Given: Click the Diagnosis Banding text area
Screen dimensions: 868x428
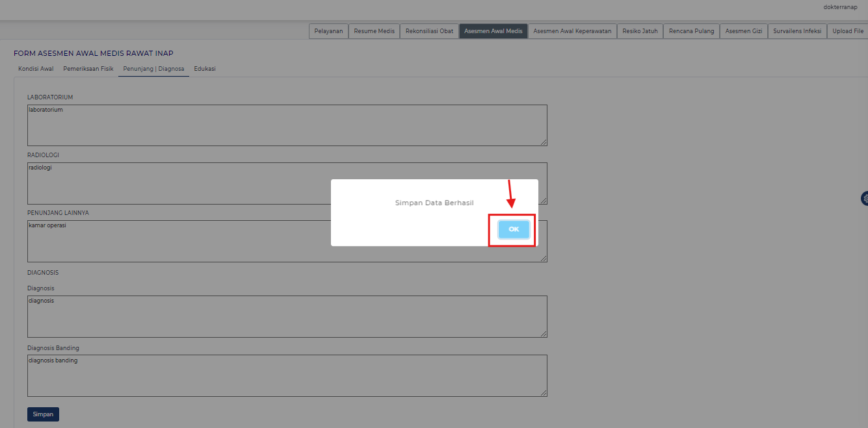Looking at the screenshot, I should (x=287, y=375).
